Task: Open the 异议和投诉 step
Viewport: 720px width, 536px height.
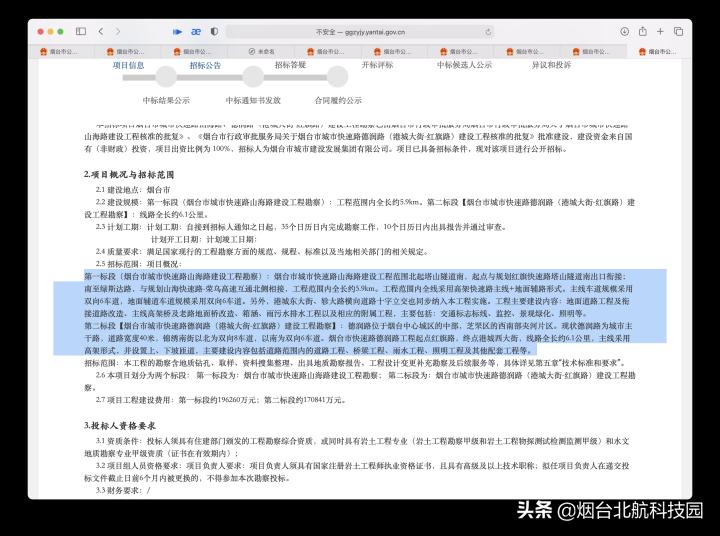Action: 551,65
